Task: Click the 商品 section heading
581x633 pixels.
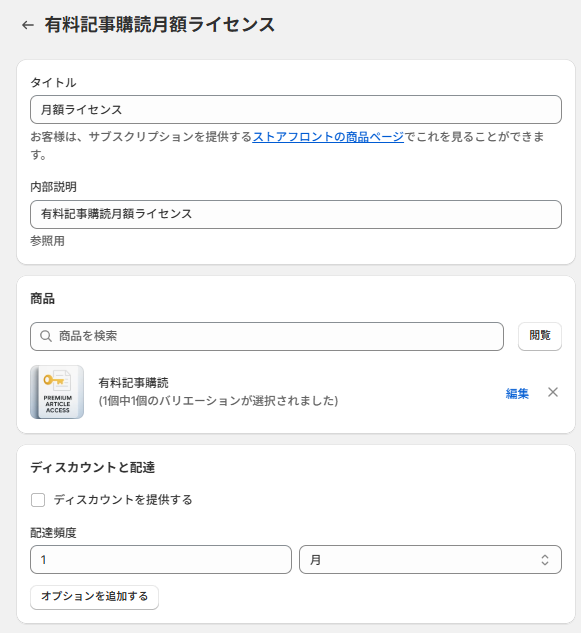Action: click(x=42, y=299)
